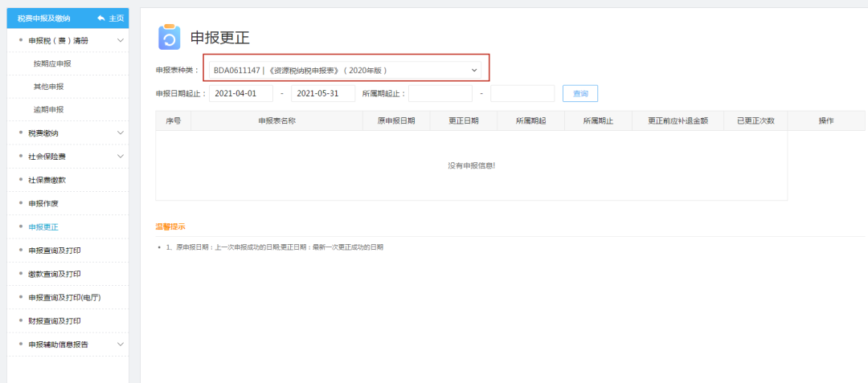Expand the 社会保险费 chevron
The image size is (868, 383).
[121, 157]
